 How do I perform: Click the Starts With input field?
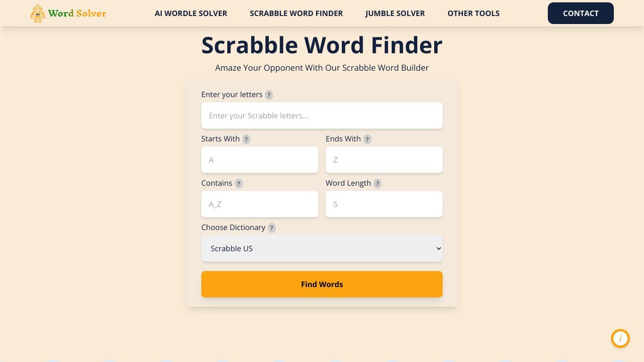click(x=260, y=160)
